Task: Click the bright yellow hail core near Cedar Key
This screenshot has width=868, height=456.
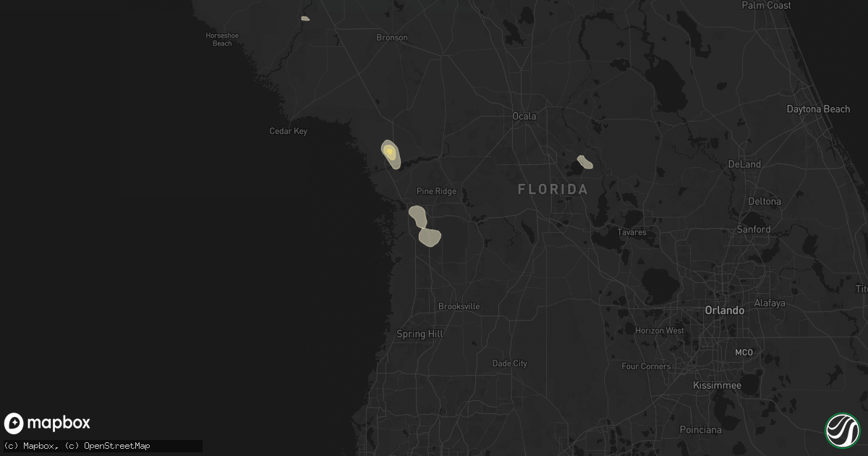Action: (390, 151)
